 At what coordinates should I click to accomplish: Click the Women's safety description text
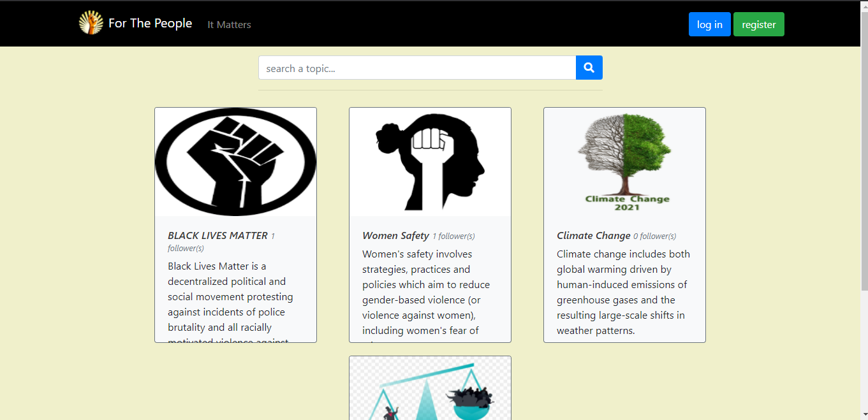point(426,296)
